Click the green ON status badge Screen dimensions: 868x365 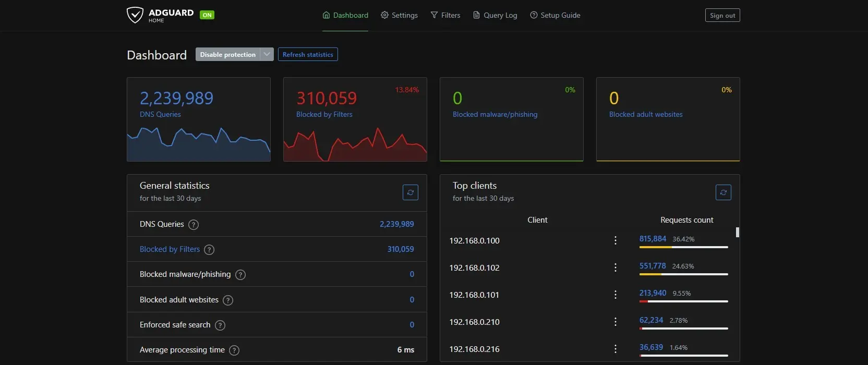tap(207, 15)
